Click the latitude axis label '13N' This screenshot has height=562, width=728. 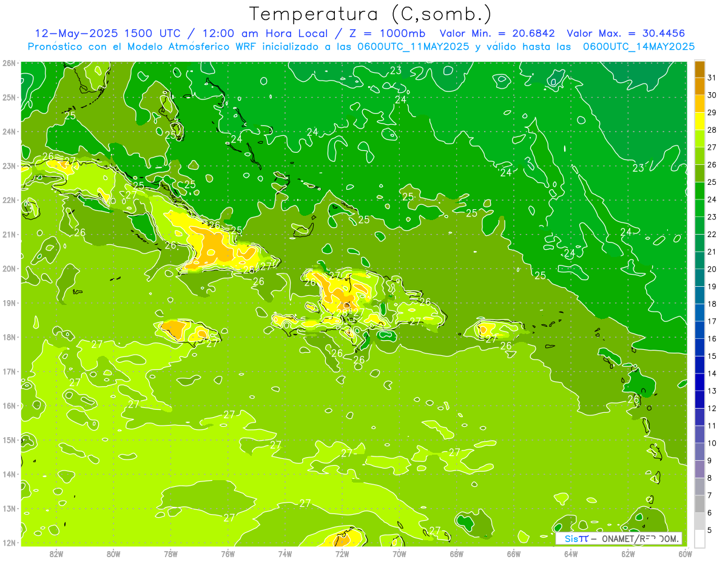point(9,509)
